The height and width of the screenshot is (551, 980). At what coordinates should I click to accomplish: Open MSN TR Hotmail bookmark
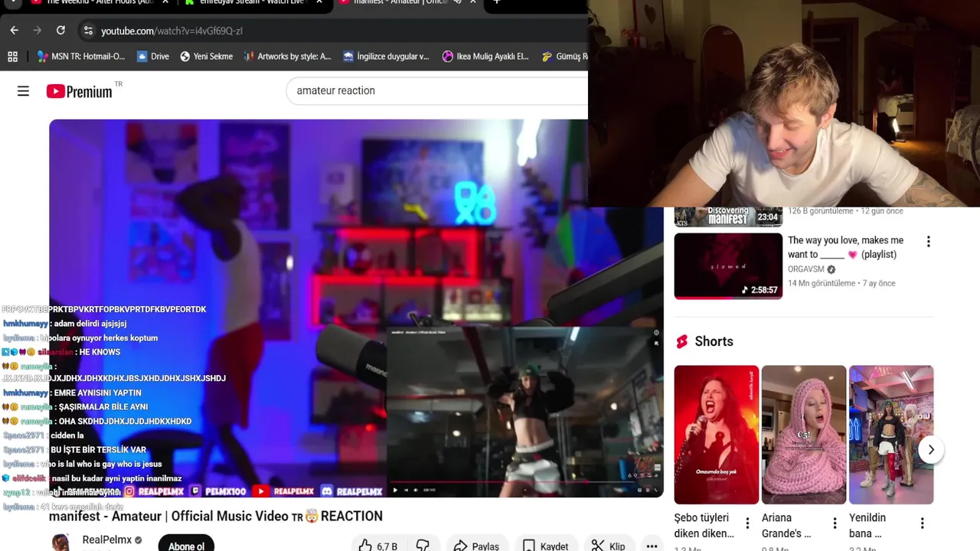point(81,56)
